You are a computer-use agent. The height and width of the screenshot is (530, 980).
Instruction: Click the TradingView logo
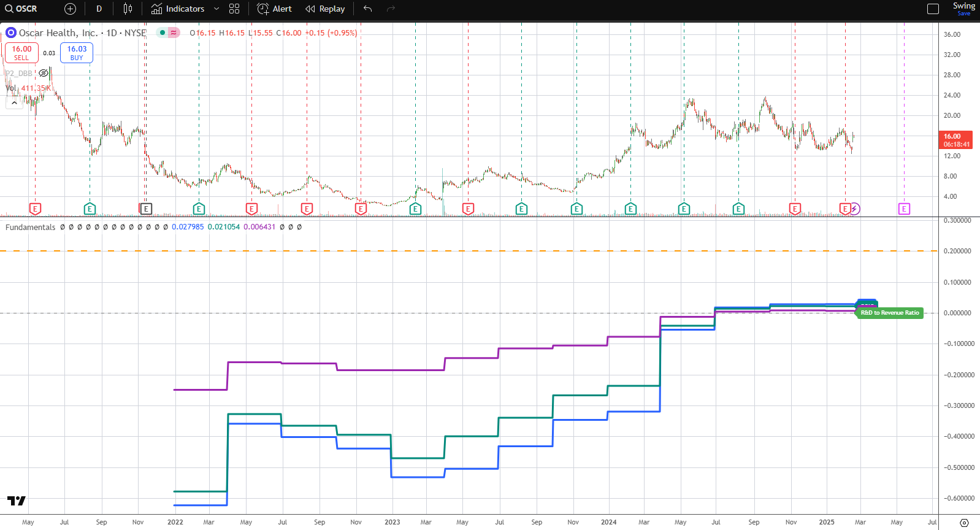(17, 501)
